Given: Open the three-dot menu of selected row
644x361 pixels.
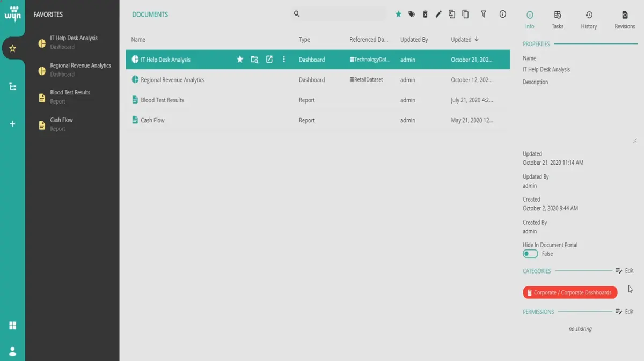Looking at the screenshot, I should click(x=284, y=60).
